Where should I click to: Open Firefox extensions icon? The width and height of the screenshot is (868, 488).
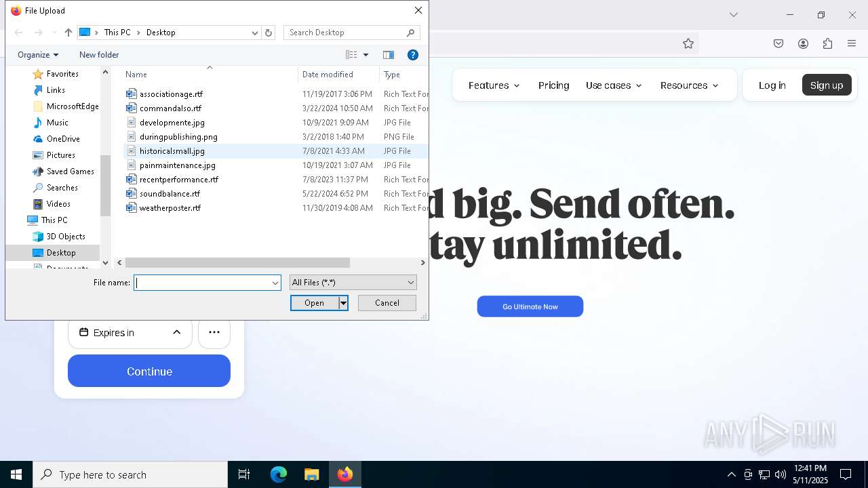click(x=827, y=43)
